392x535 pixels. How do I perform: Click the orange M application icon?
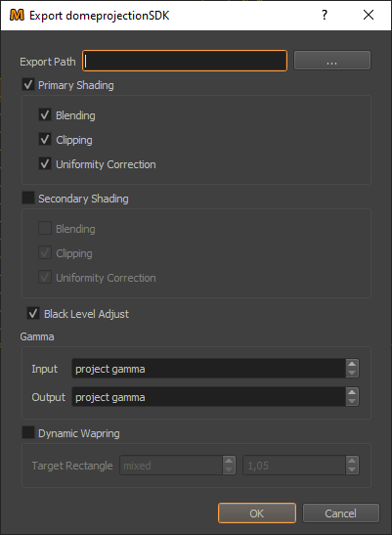pyautogui.click(x=17, y=16)
